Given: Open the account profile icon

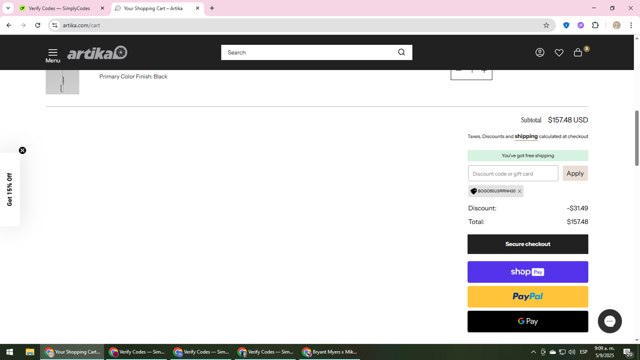Looking at the screenshot, I should coord(540,52).
